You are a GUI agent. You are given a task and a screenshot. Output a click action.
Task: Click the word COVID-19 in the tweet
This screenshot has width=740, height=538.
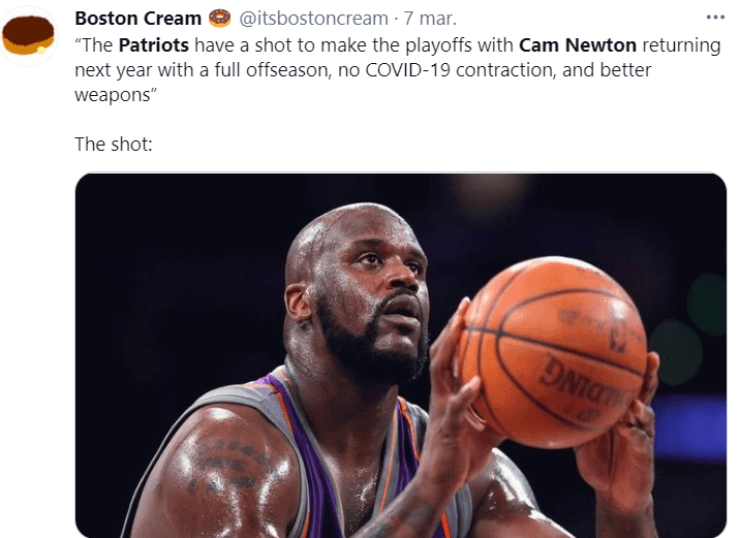point(408,70)
